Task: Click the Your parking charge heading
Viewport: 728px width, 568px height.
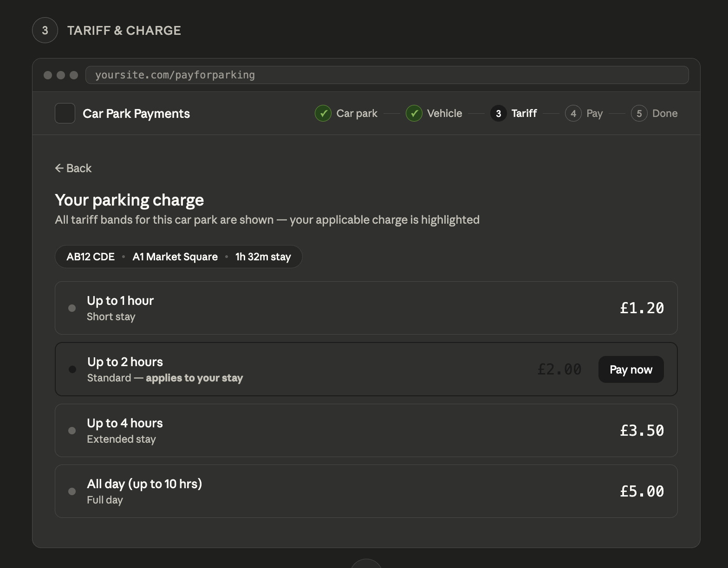Action: coord(130,200)
